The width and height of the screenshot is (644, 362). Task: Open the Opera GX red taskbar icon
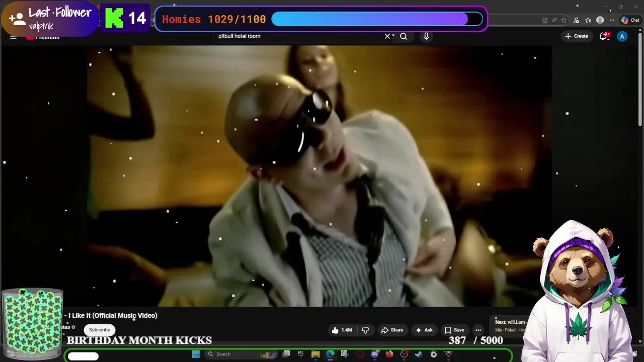click(360, 354)
